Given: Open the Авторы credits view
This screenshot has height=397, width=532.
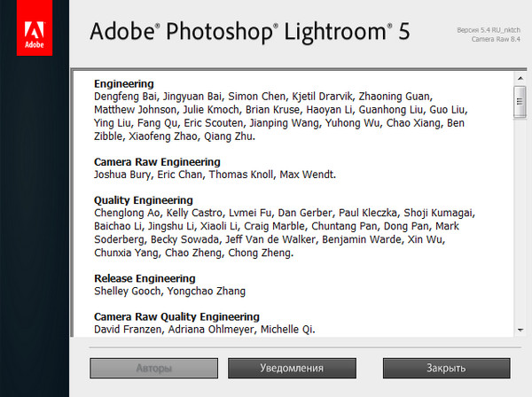Looking at the screenshot, I should [153, 368].
